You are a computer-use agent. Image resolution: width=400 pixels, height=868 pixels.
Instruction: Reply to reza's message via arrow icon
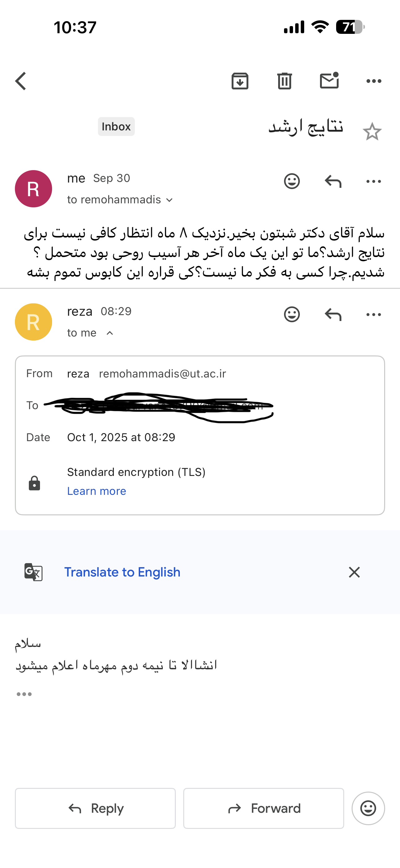pyautogui.click(x=333, y=314)
